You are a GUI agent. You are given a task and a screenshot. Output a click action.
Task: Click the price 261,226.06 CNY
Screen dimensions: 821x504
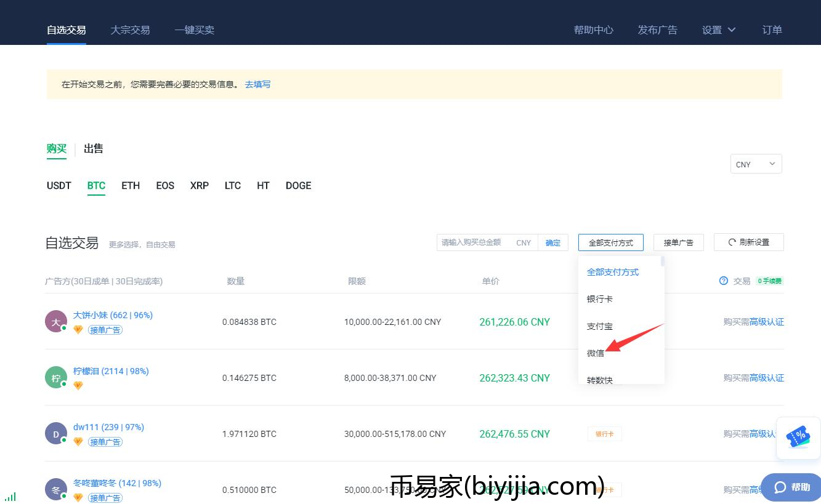coord(514,322)
